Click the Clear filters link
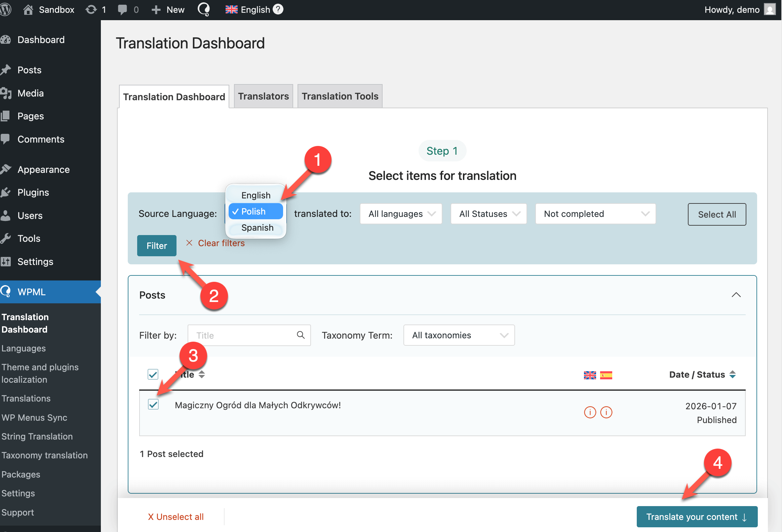 pos(221,243)
